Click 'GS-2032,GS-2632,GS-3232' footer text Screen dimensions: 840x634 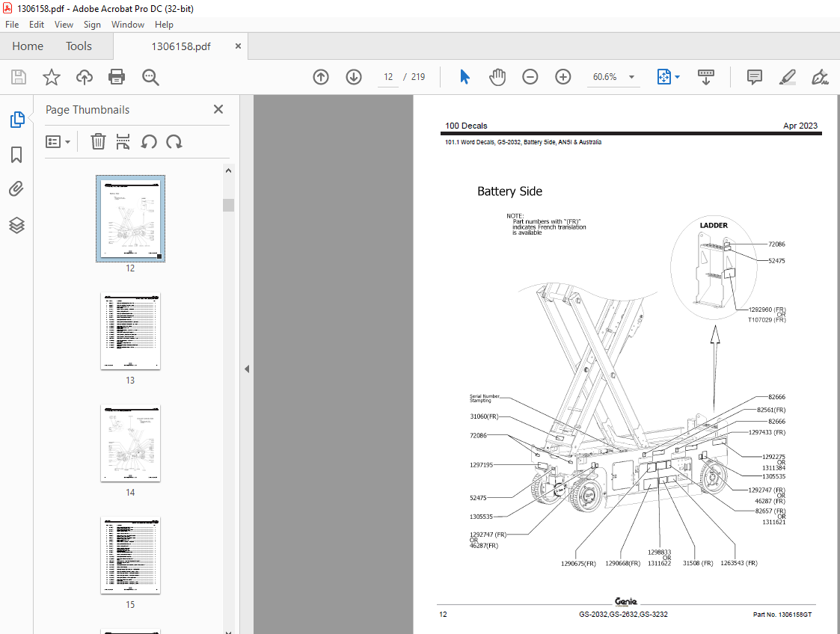point(623,615)
